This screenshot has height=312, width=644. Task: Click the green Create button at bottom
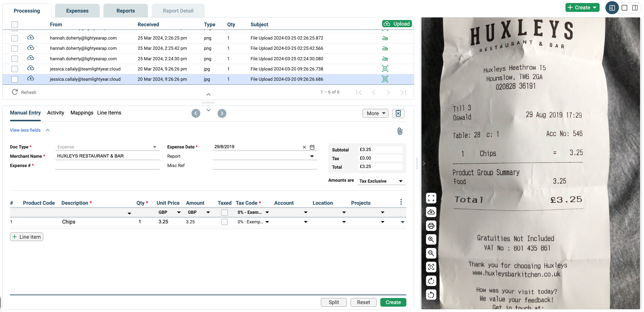click(393, 302)
